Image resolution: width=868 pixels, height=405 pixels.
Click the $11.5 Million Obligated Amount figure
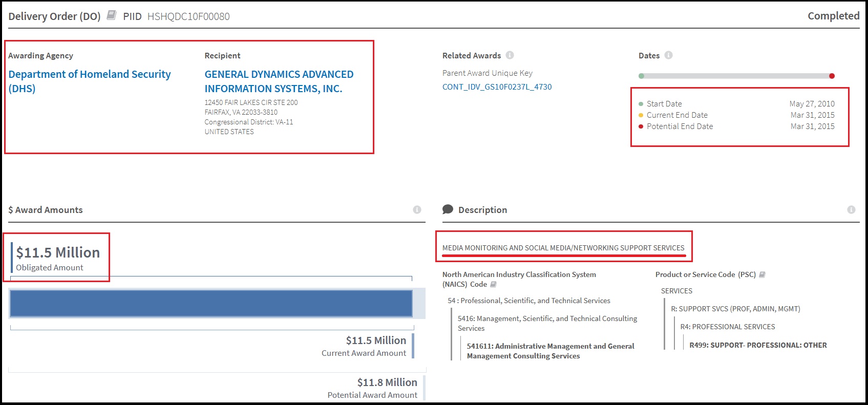click(58, 252)
